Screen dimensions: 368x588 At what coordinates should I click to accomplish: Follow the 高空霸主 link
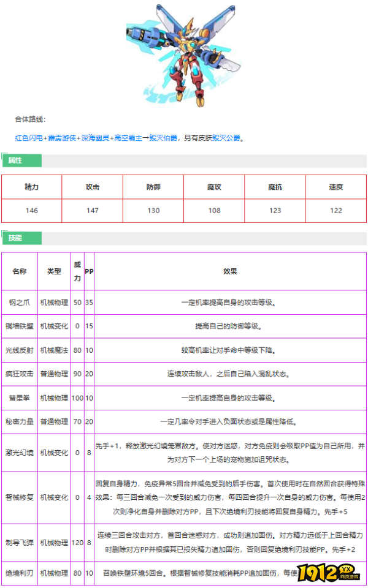(x=128, y=138)
